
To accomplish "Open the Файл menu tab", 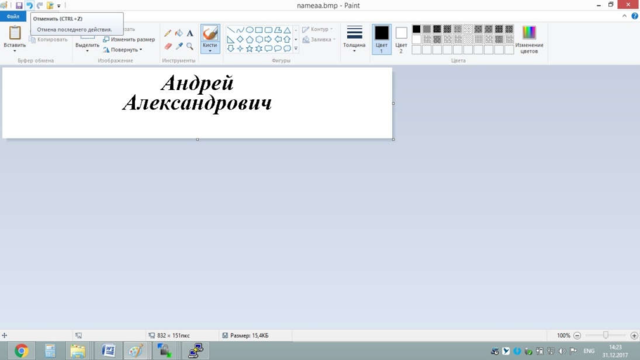I will [x=13, y=16].
